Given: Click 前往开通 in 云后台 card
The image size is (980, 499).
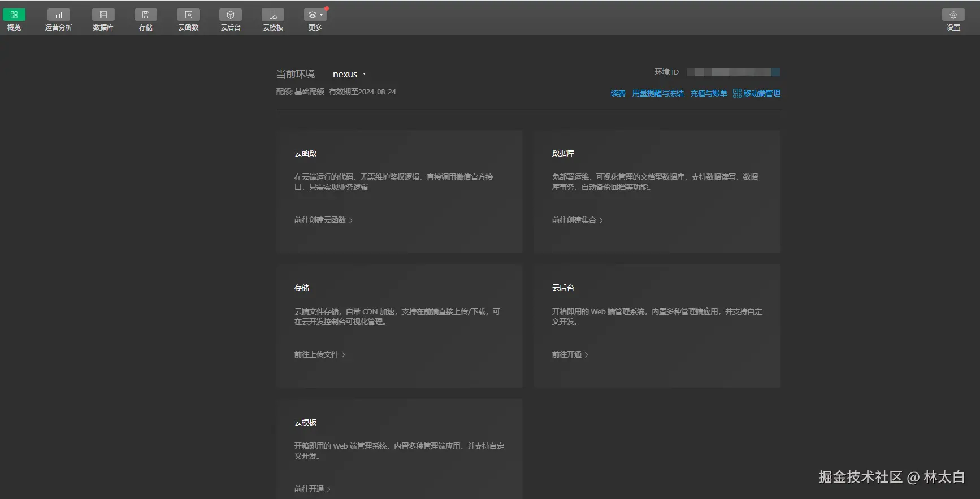Looking at the screenshot, I should 570,354.
